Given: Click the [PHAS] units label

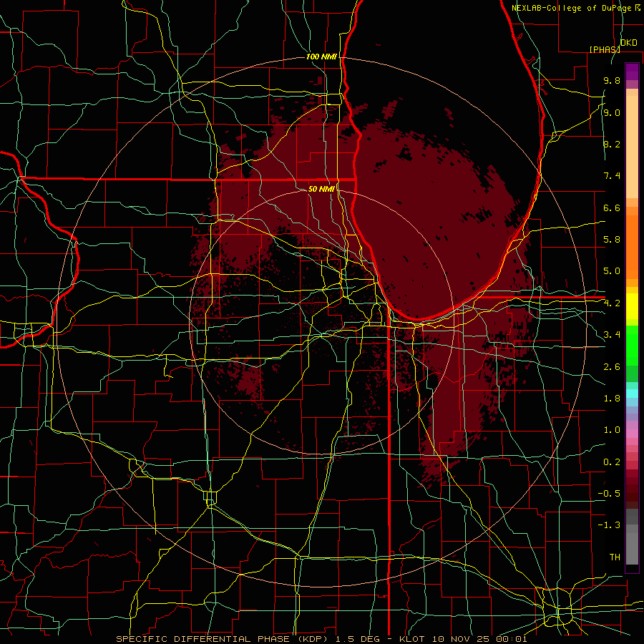Looking at the screenshot, I should 605,49.
